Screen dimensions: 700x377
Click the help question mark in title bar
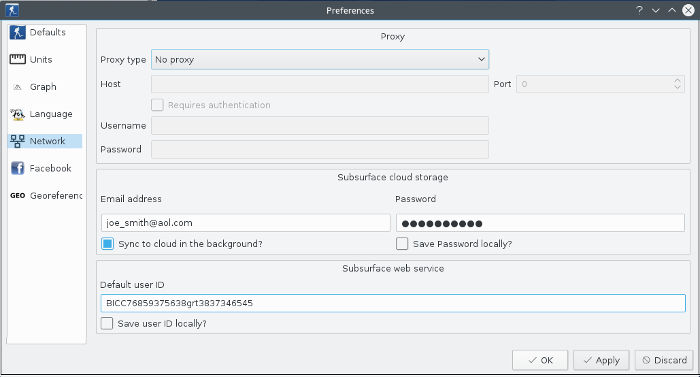coord(639,10)
